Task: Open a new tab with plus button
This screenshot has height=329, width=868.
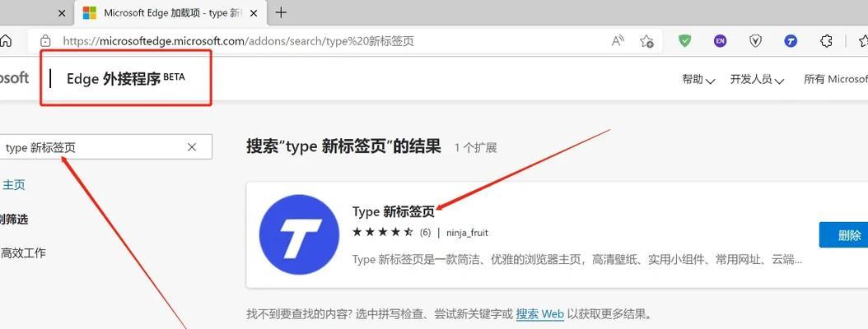Action: [281, 12]
